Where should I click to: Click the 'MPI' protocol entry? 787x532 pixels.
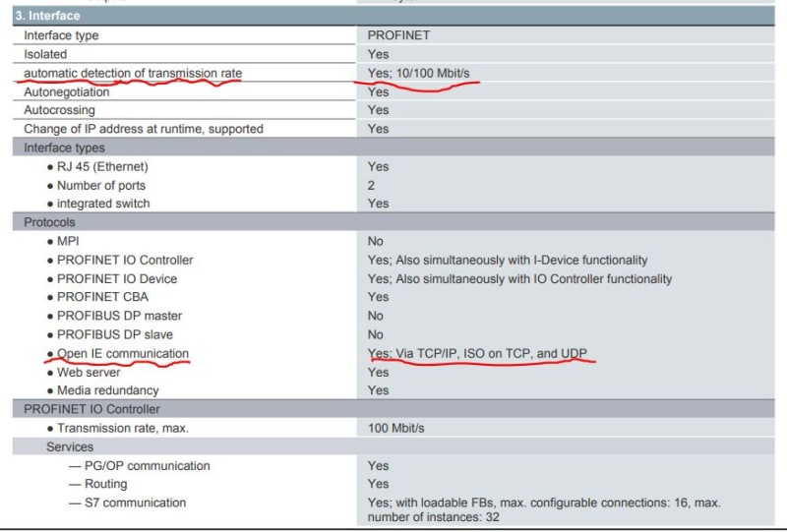[68, 241]
